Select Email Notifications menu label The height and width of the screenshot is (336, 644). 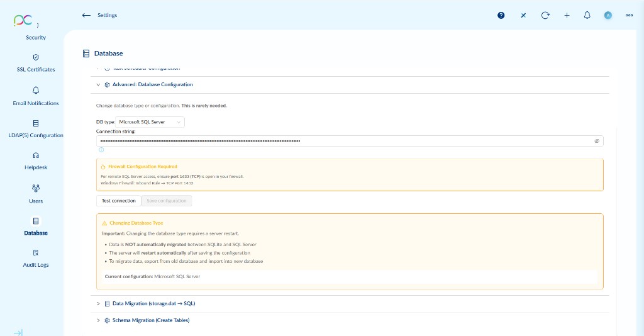[36, 103]
